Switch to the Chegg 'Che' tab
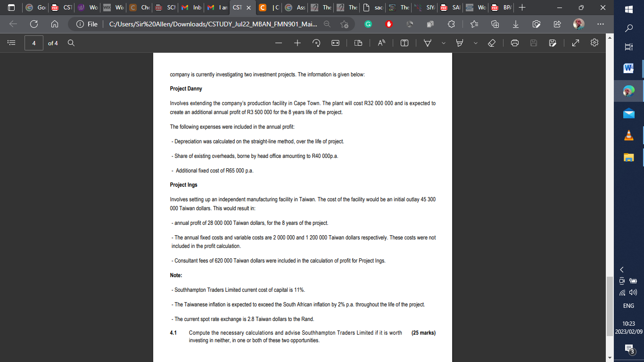Image resolution: width=644 pixels, height=362 pixels. click(140, 8)
